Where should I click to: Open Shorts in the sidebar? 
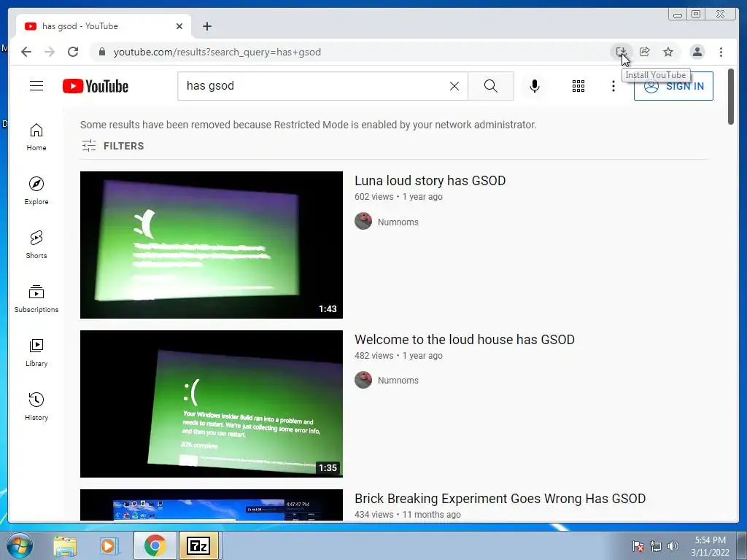36,245
